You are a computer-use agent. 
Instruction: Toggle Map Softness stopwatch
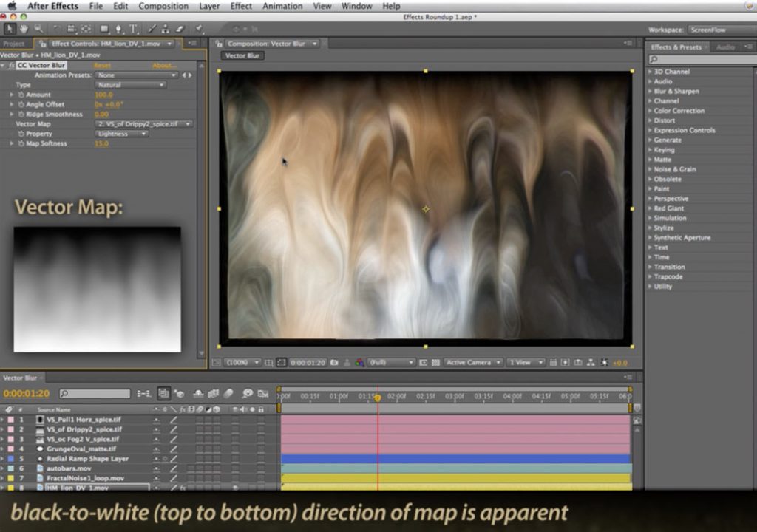point(21,144)
